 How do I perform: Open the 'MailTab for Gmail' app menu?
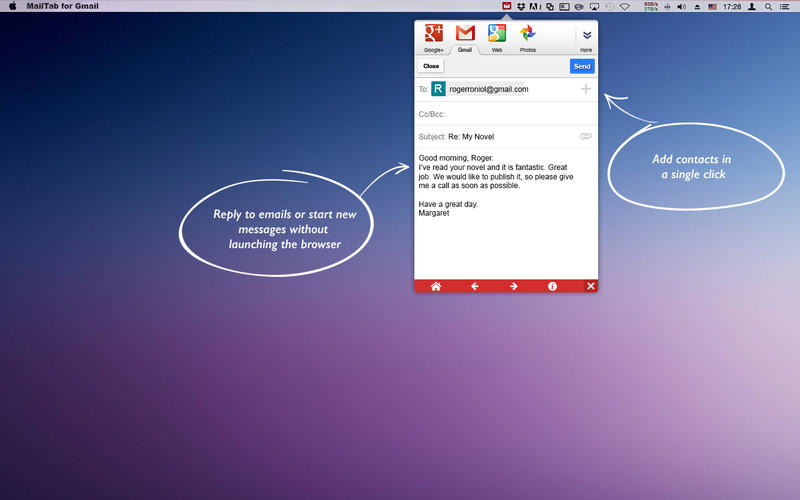tap(62, 6)
